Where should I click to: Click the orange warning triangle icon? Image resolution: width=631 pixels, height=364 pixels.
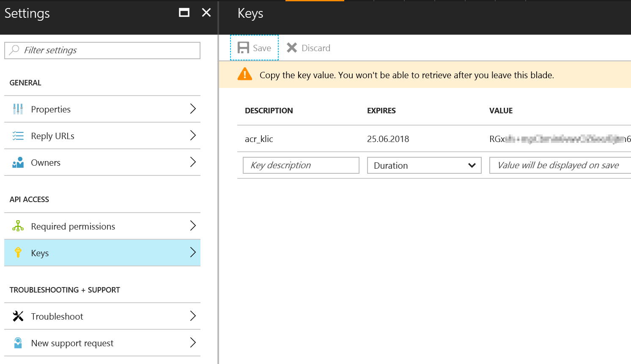tap(245, 74)
